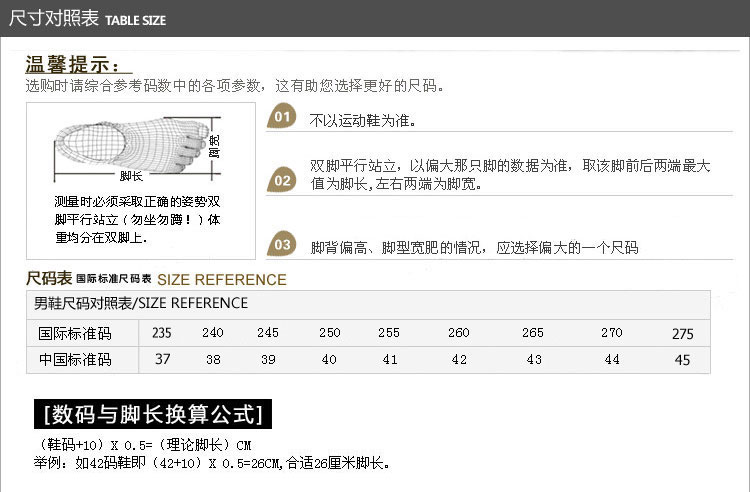Click the 脚宽 label in the diagram

(x=215, y=146)
